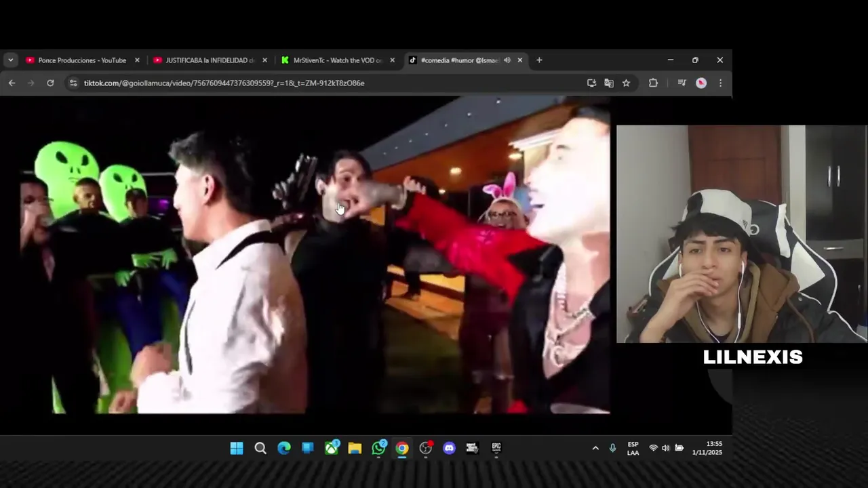Open the Grand Theft Auto taskbar icon

click(x=473, y=448)
